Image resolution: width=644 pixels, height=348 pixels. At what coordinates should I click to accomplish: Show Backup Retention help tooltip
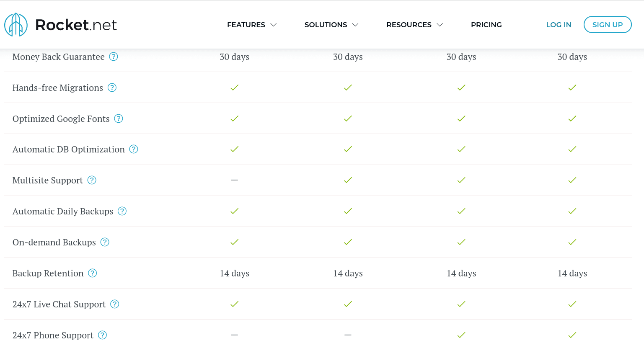click(x=93, y=273)
